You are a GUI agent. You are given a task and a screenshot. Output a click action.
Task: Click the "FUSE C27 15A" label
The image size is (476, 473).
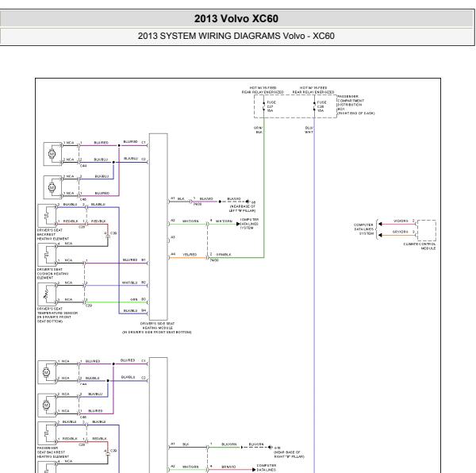(x=271, y=106)
